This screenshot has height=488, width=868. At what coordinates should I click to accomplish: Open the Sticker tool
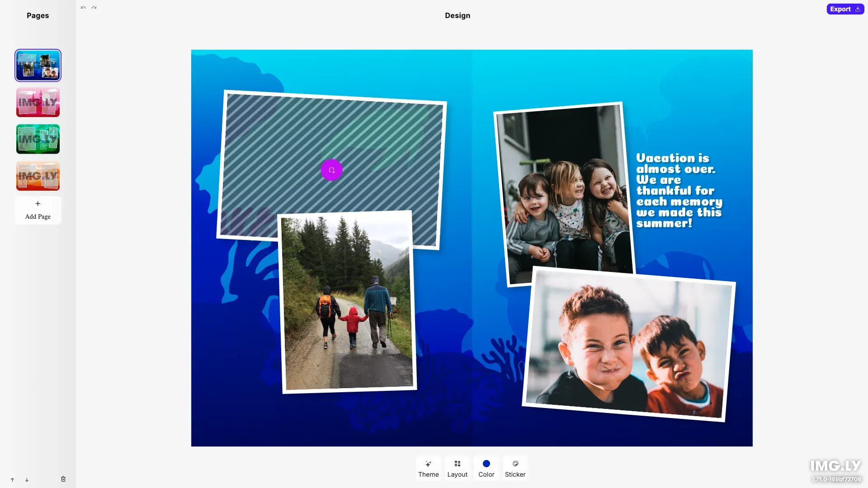click(x=515, y=468)
